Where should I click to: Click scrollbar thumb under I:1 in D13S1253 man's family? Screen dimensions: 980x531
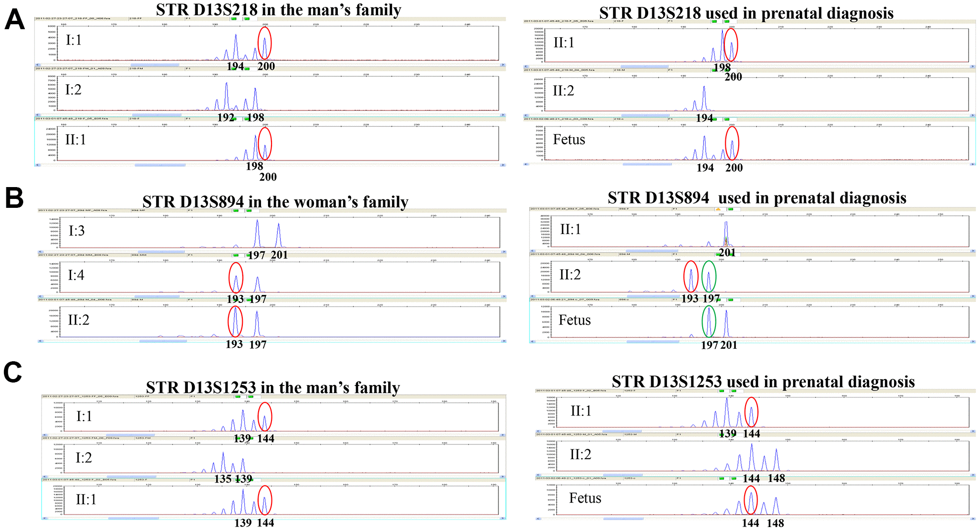[x=130, y=435]
